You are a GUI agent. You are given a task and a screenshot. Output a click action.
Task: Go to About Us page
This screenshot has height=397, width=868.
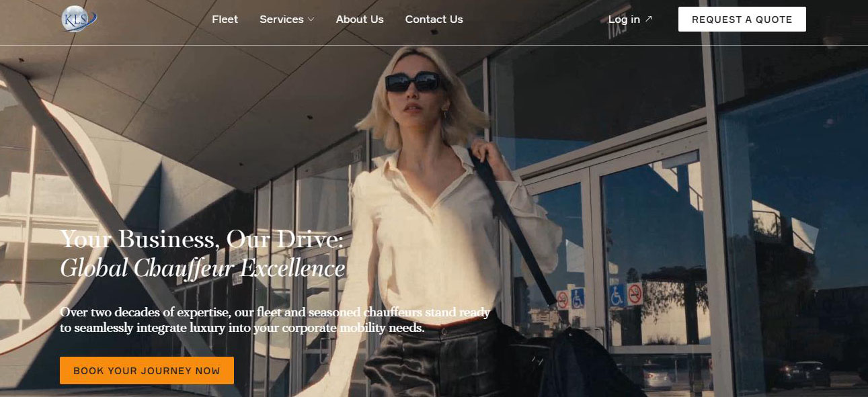click(x=360, y=19)
